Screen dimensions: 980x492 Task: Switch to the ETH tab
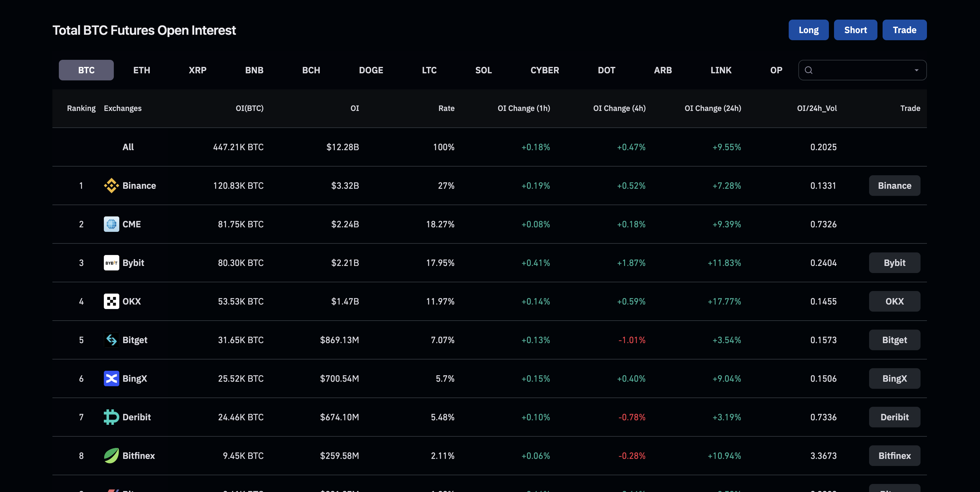pyautogui.click(x=141, y=70)
